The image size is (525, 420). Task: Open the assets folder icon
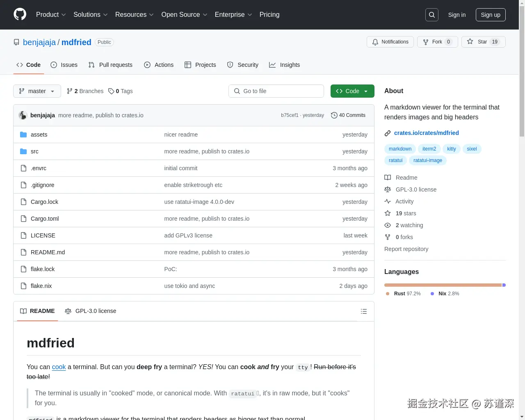23,134
